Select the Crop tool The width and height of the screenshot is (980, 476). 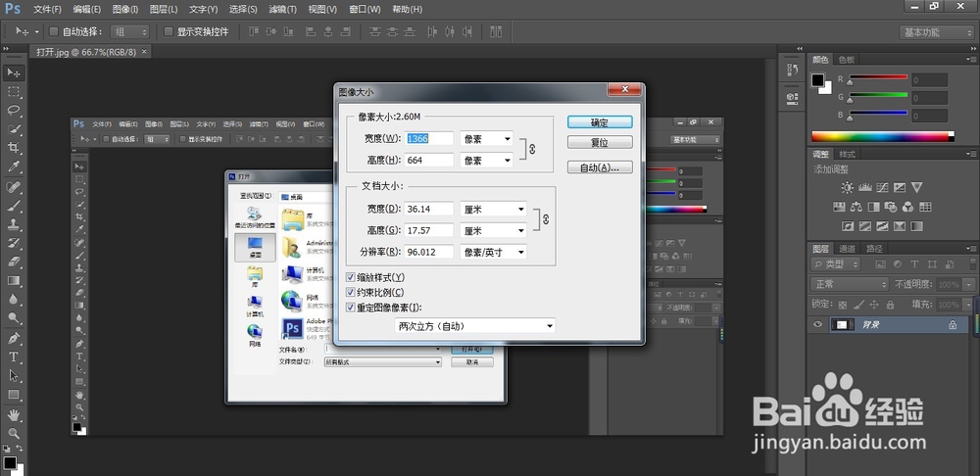(x=13, y=148)
